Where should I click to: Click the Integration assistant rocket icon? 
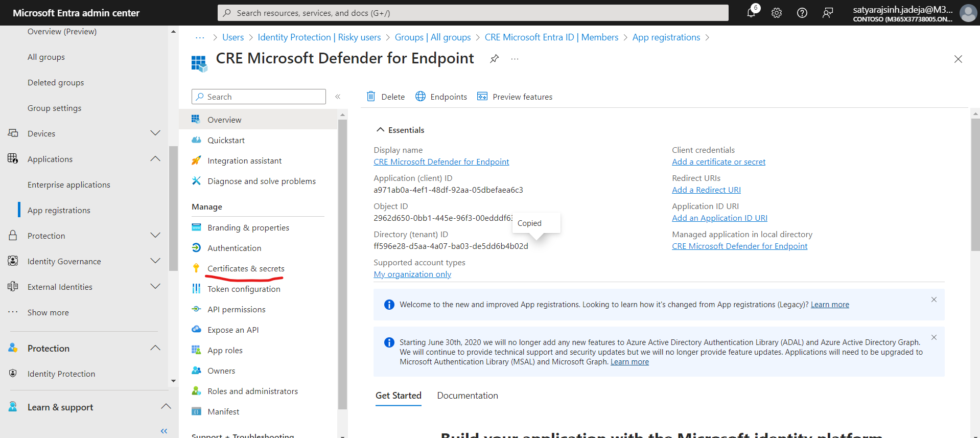[196, 160]
